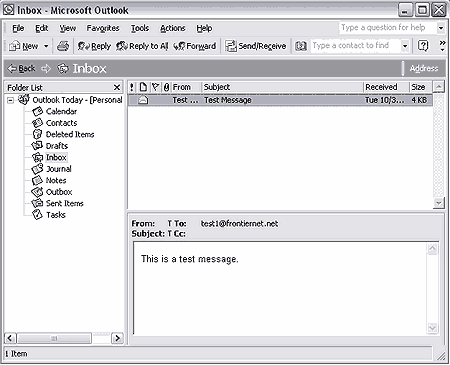Click the 'Type a question for help' box
Viewport: 450px width, 365px height.
[x=387, y=28]
